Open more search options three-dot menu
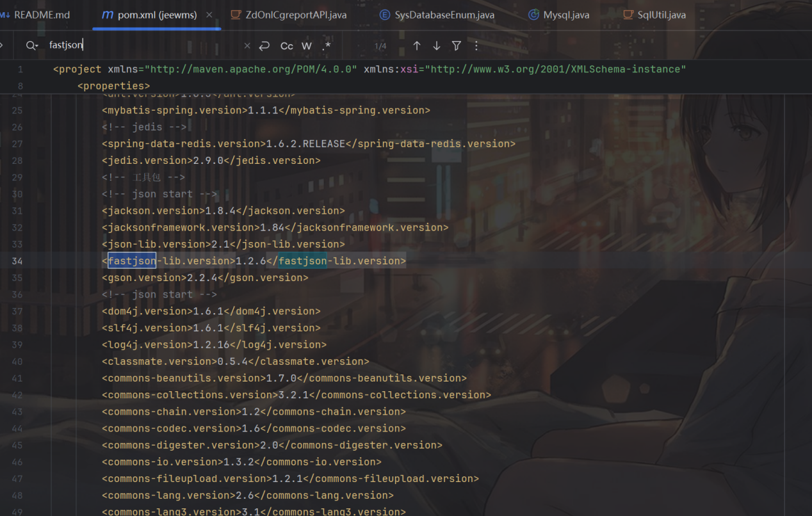The height and width of the screenshot is (516, 812). click(x=476, y=46)
